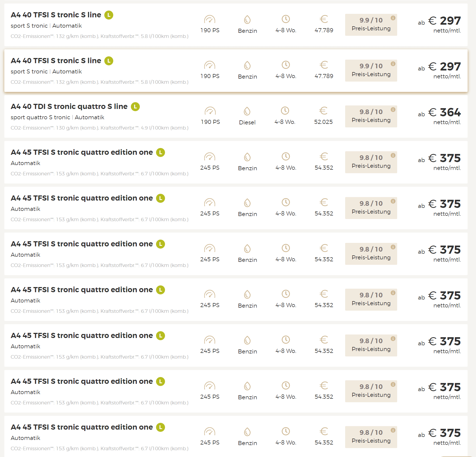Open the A4 40 TDI S tronic quattro S line title

coord(69,107)
